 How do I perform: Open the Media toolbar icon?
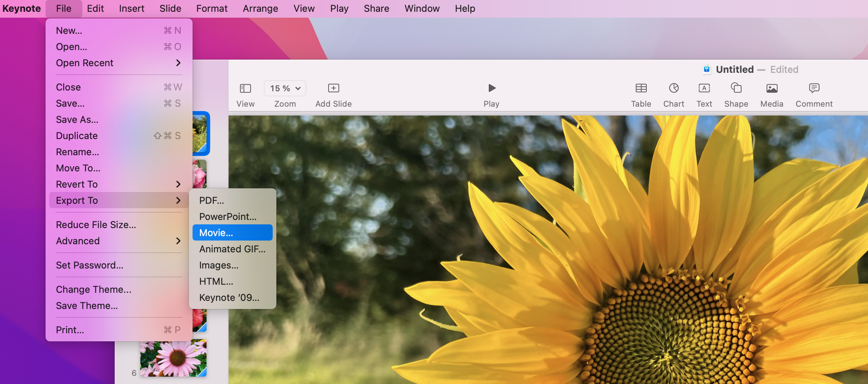[x=772, y=88]
